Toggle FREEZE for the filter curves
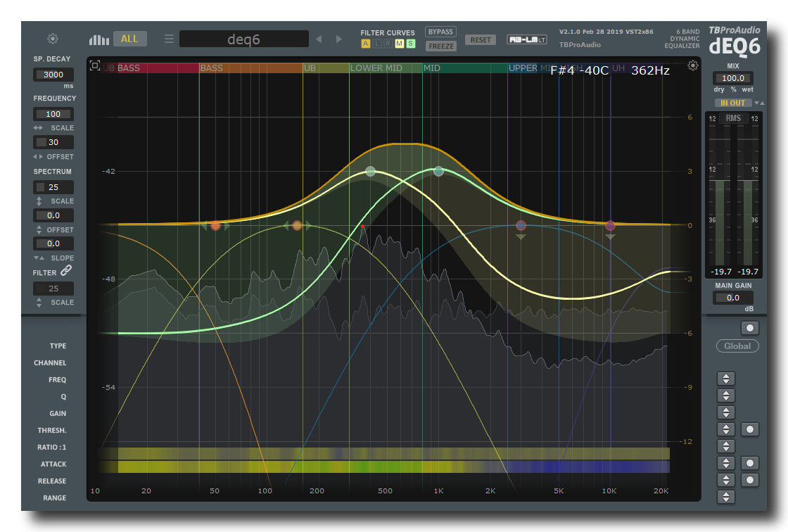The image size is (788, 532). pyautogui.click(x=440, y=46)
